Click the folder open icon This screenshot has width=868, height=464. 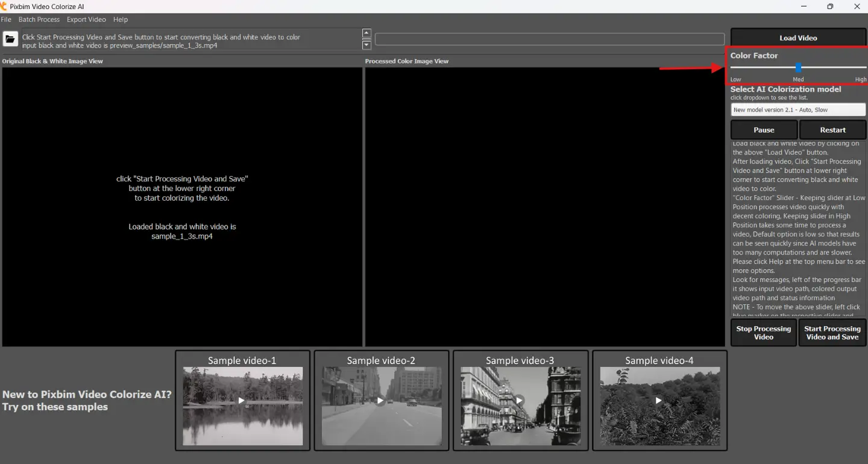10,39
